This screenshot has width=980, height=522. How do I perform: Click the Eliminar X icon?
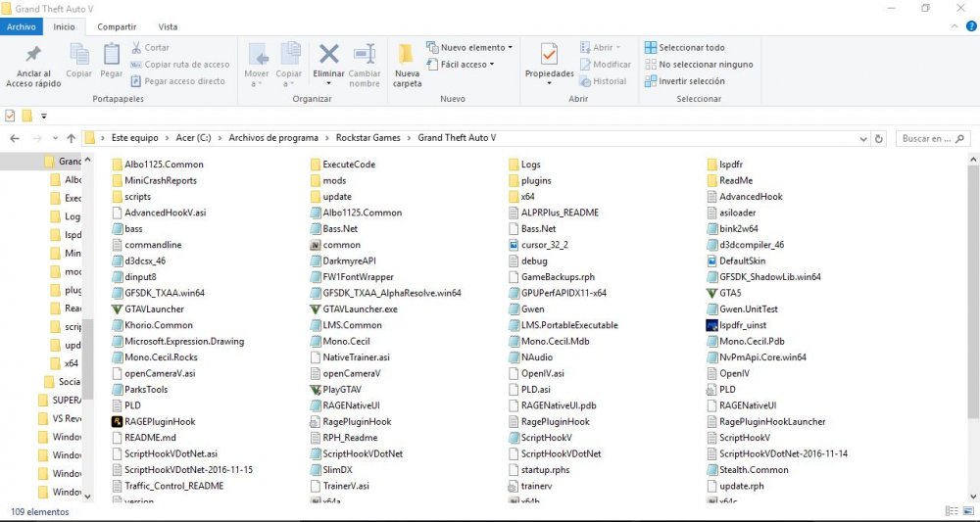328,54
